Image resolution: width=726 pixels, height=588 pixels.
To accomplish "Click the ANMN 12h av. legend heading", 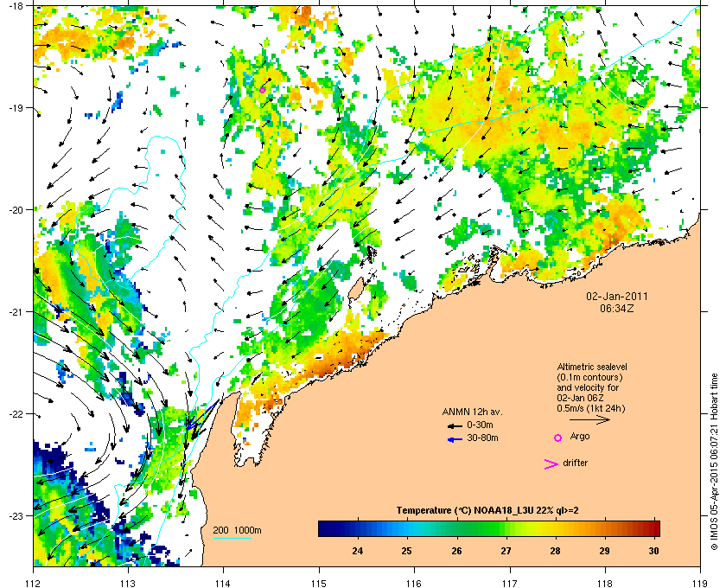I will coord(472,412).
